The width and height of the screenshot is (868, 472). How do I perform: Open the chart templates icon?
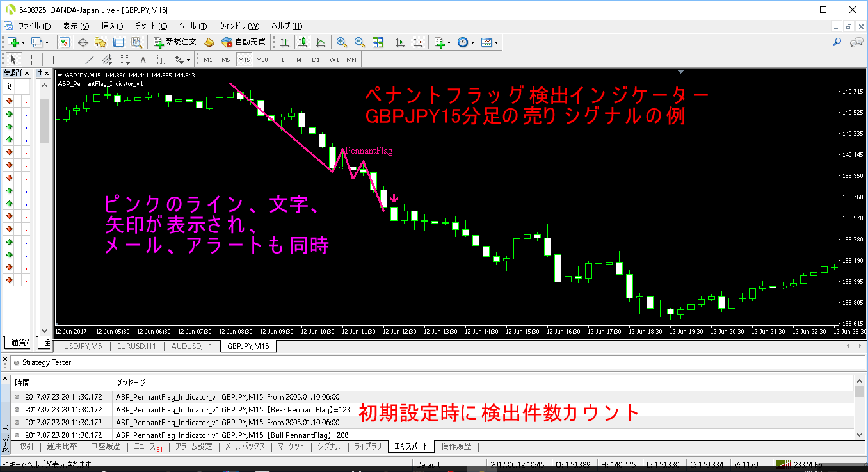pos(487,42)
